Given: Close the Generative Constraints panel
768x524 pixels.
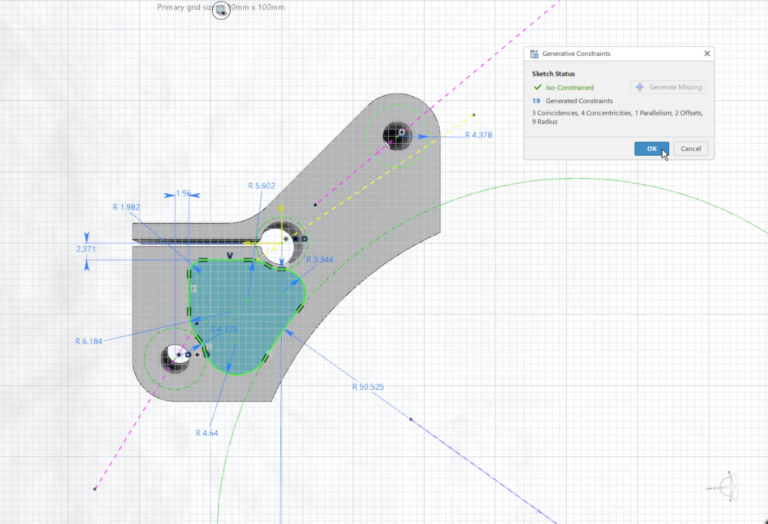Looking at the screenshot, I should click(x=707, y=53).
